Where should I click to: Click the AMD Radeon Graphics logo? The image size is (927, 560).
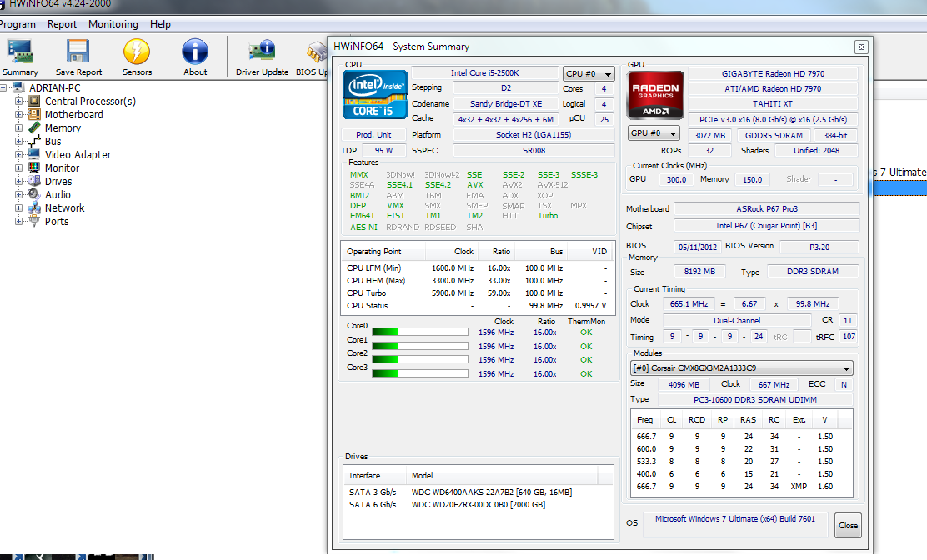[x=655, y=94]
